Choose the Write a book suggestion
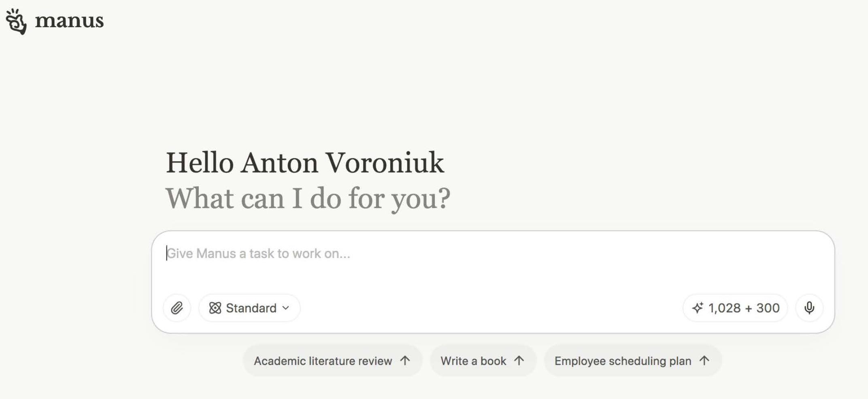 [473, 361]
